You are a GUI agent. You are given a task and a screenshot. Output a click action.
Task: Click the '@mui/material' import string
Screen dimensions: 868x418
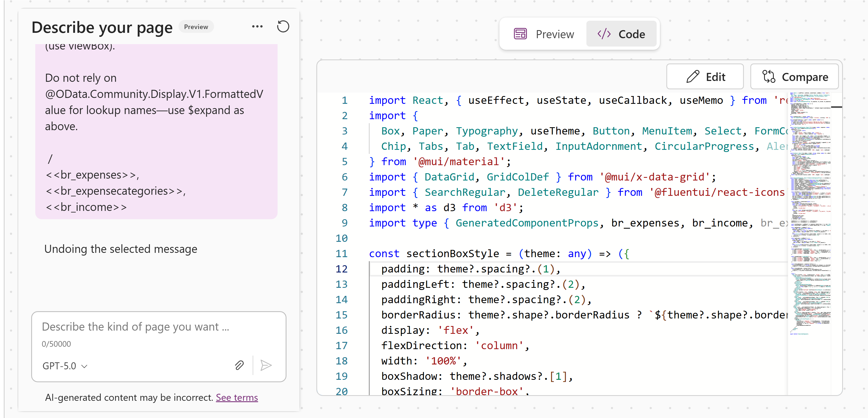pyautogui.click(x=458, y=162)
